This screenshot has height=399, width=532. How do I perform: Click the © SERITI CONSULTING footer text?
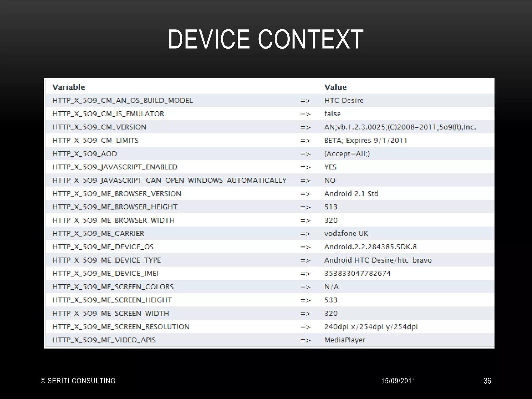pos(78,381)
